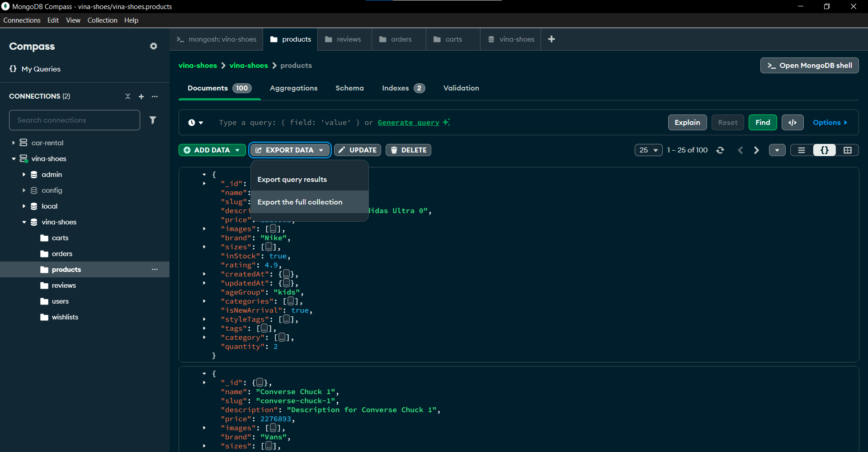
Task: Add a new connection with plus icon
Action: [x=141, y=96]
